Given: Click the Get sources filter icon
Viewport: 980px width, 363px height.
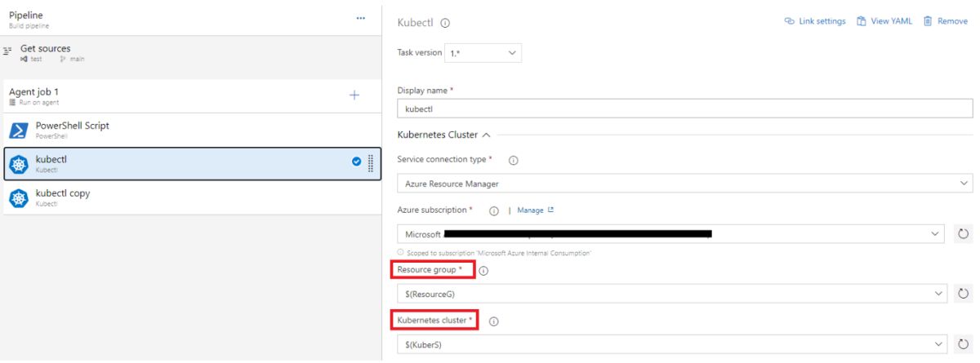Looking at the screenshot, I should 8,50.
